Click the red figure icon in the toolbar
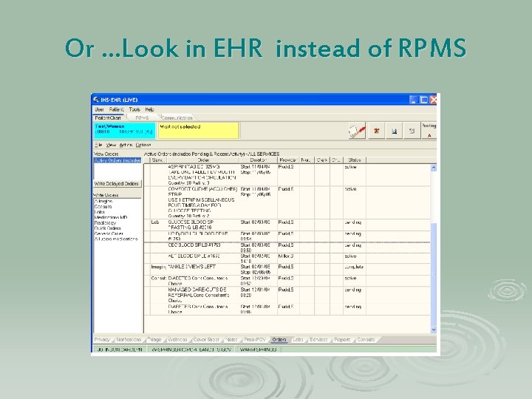Viewport: 532px width, 399px height. pos(376,131)
